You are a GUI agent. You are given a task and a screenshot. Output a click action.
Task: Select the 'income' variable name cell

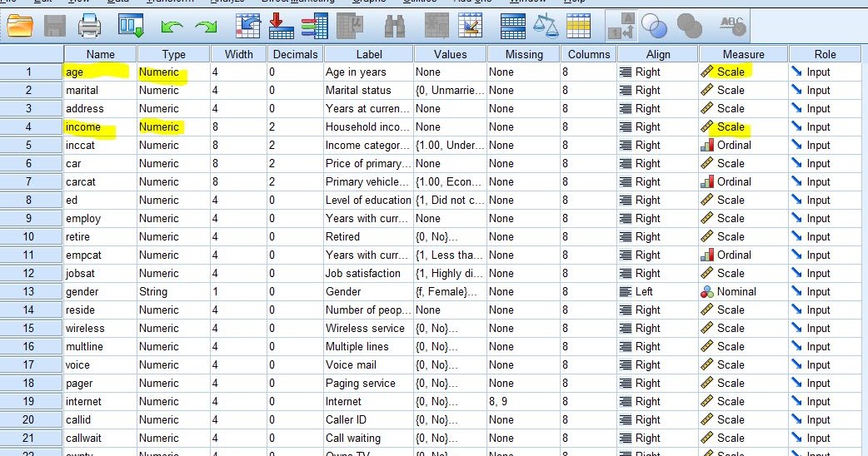[100, 127]
